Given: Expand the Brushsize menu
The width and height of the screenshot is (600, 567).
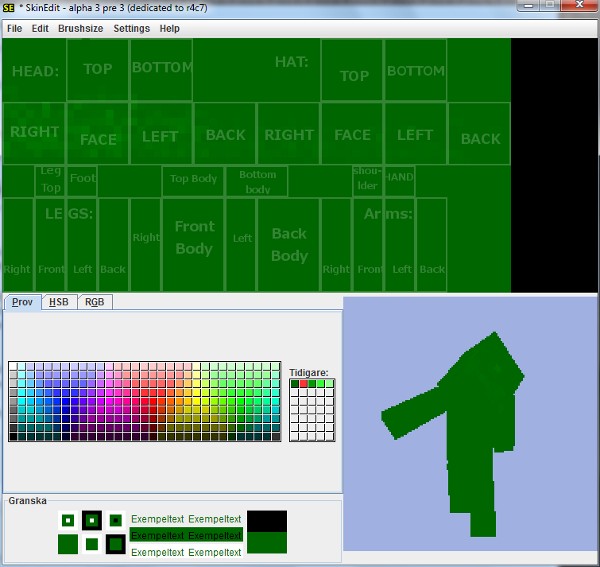Looking at the screenshot, I should pyautogui.click(x=80, y=29).
